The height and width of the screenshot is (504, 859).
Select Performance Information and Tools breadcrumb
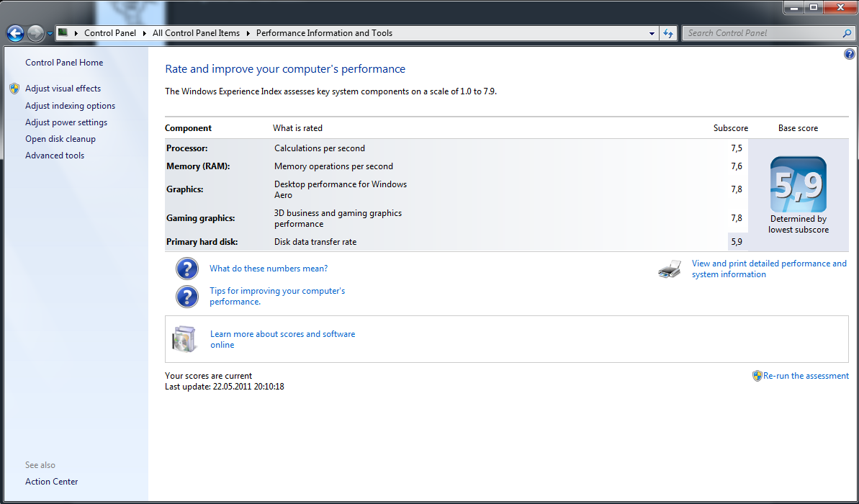pos(324,33)
